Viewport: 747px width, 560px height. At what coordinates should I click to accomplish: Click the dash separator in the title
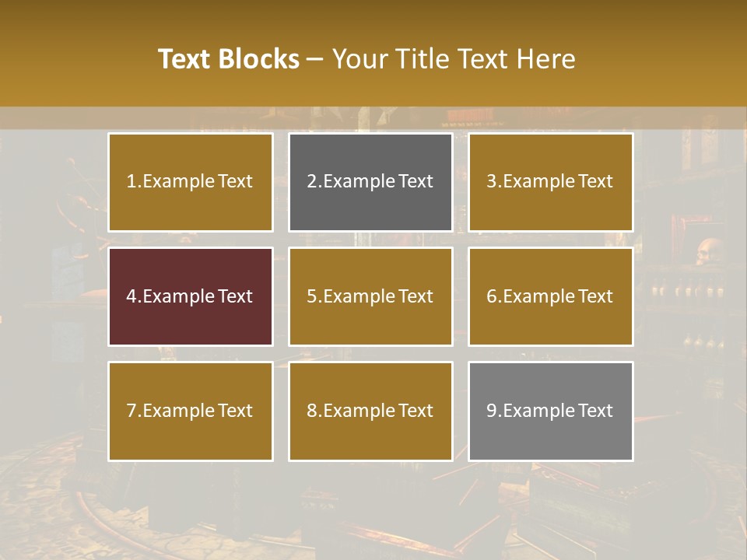(x=315, y=60)
